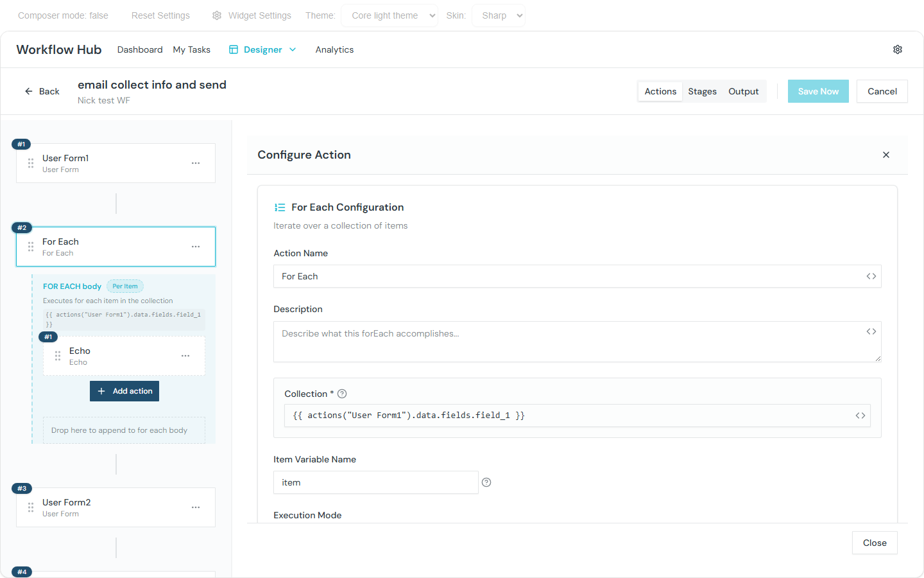924x578 pixels.
Task: Click the Workflow Hub title
Action: [x=59, y=49]
